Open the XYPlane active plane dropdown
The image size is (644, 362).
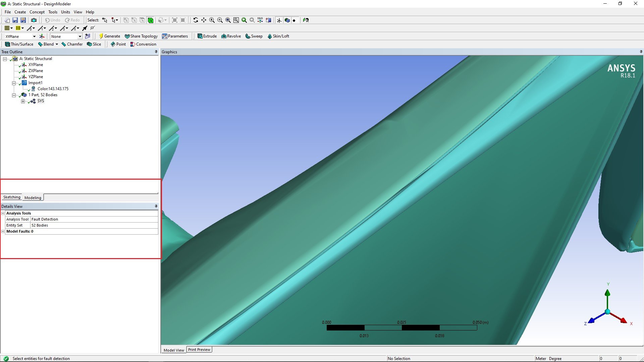click(x=34, y=36)
